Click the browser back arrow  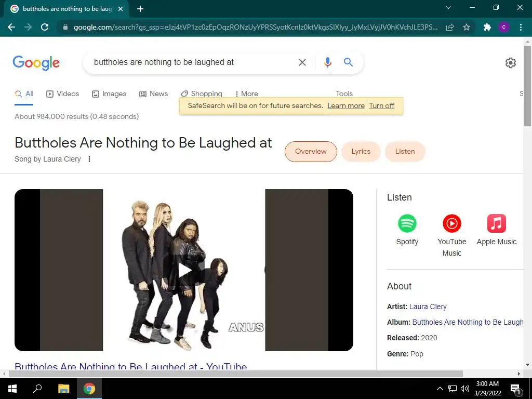[x=11, y=27]
